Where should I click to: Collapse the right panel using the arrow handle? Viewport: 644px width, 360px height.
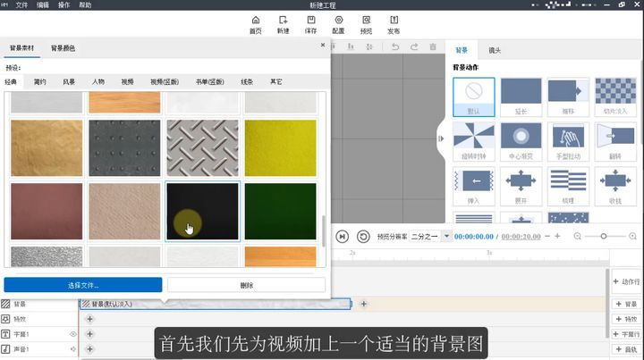(441, 138)
